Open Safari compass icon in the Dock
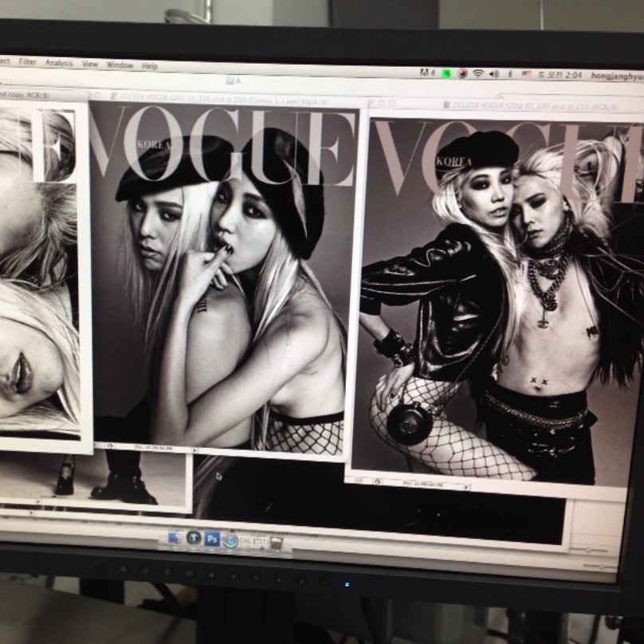Screen dimensions: 644x644 pos(231,540)
